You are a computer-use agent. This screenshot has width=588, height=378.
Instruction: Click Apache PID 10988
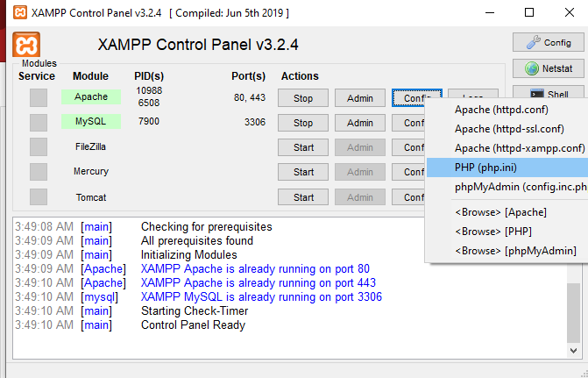coord(149,90)
